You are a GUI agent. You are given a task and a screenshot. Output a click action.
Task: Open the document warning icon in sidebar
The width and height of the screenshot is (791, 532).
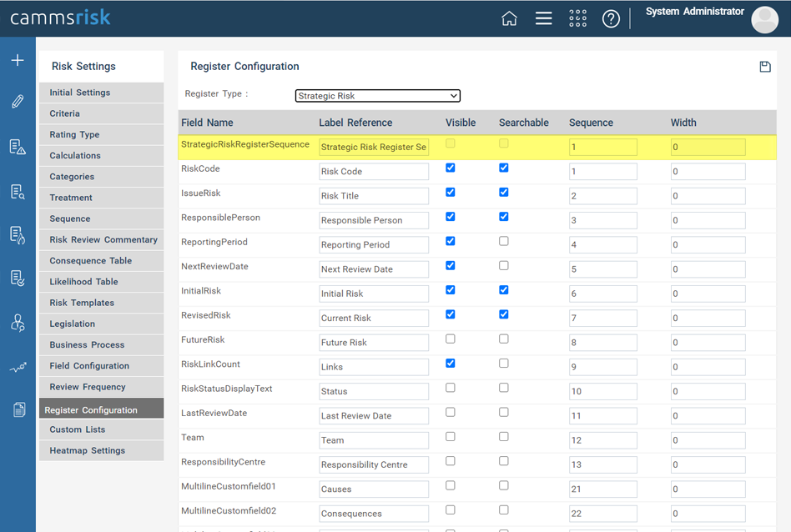pos(18,147)
